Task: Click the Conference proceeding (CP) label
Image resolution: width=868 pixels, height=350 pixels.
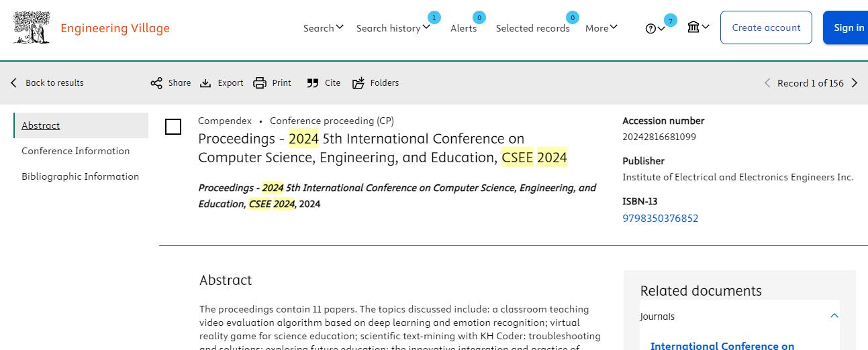Action: 332,121
